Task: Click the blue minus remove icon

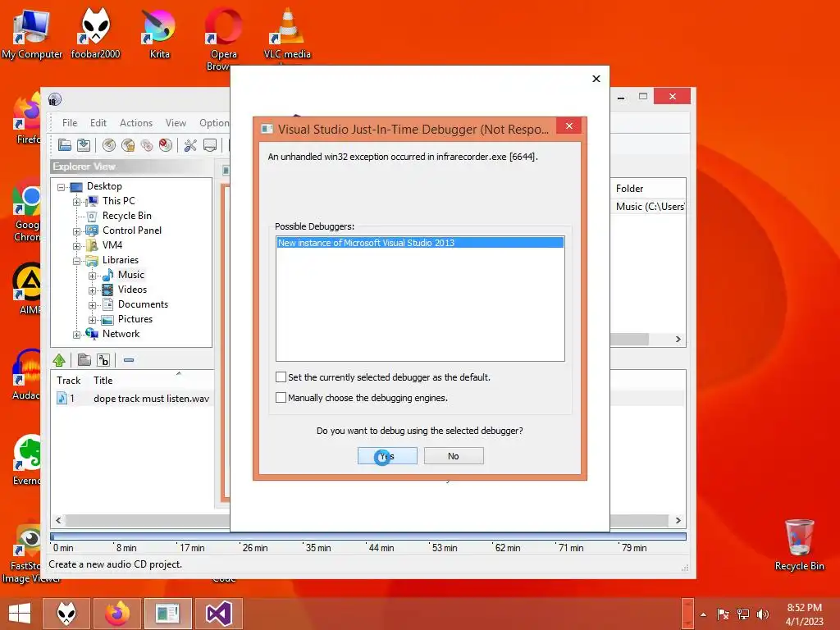Action: click(129, 360)
